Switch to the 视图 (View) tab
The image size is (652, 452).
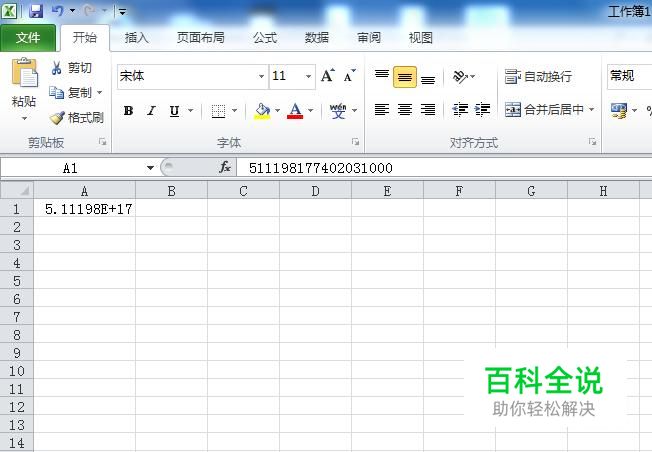pos(420,38)
